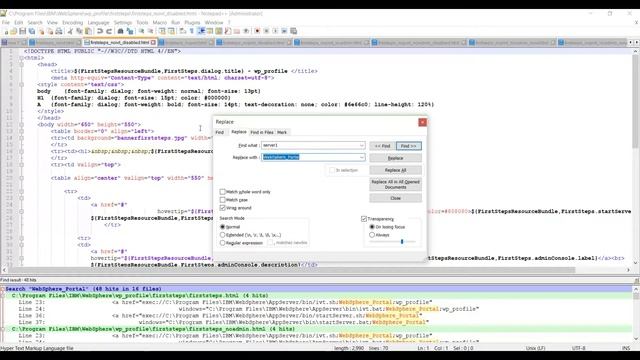Collapse the style fold on line 6
The height and width of the screenshot is (360, 640).
tap(21, 84)
